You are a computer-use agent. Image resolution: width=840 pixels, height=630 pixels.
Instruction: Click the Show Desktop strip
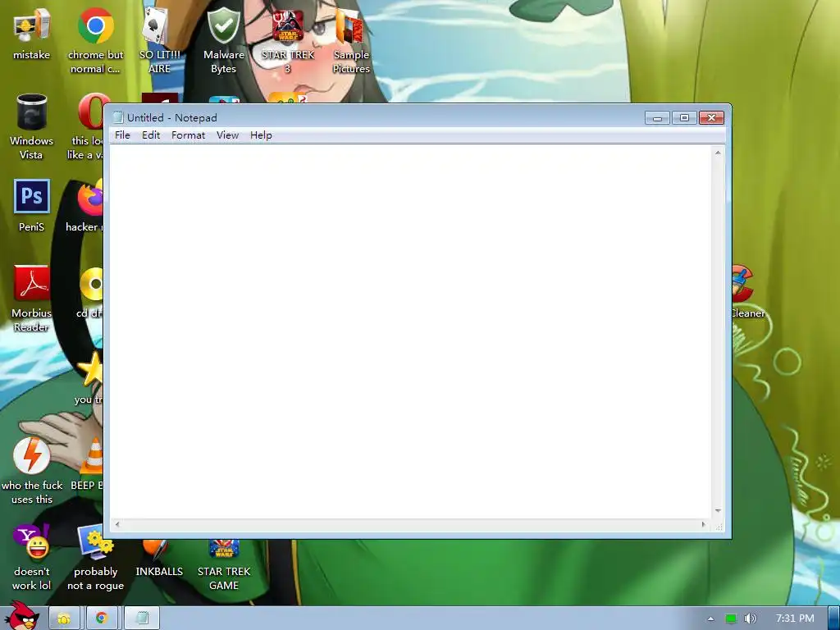click(833, 619)
